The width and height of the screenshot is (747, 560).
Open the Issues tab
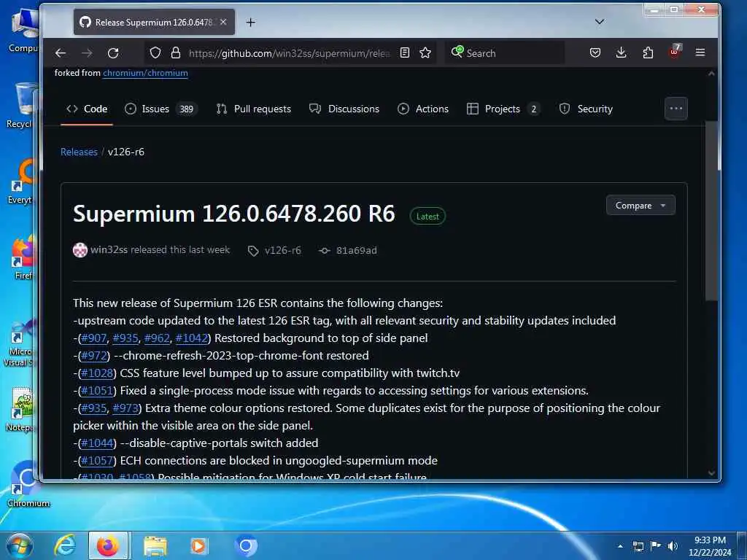pyautogui.click(x=160, y=109)
